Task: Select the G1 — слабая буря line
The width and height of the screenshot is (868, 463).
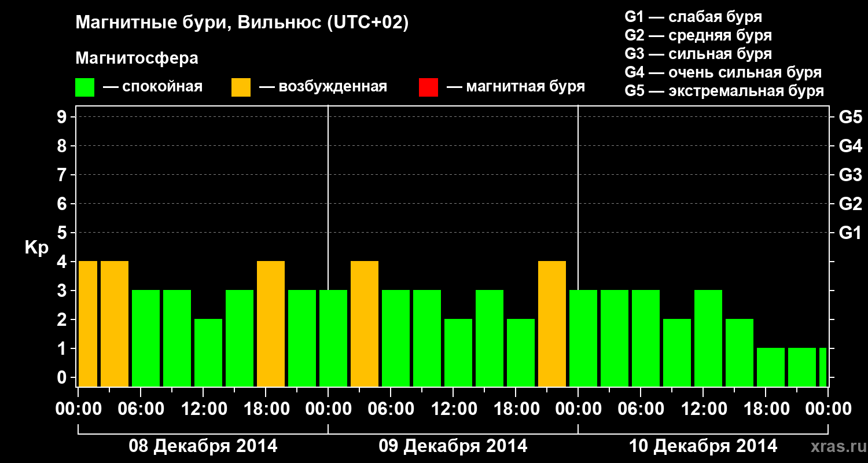Action: click(x=693, y=17)
